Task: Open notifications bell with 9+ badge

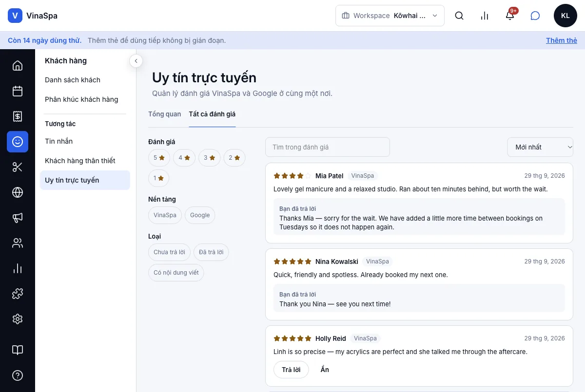Action: coord(510,16)
